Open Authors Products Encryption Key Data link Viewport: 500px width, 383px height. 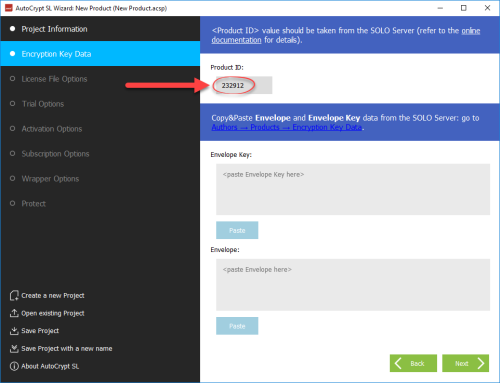(x=287, y=127)
